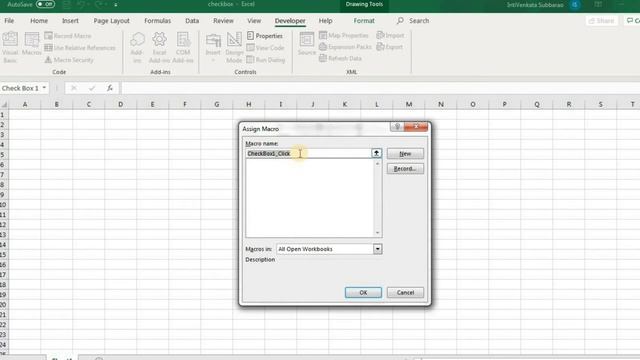This screenshot has height=360, width=640.
Task: Open Excel Add-ins manager
Action: (159, 48)
